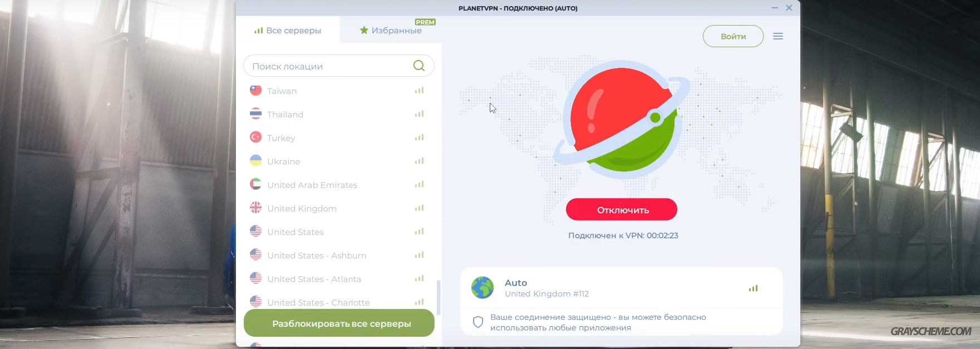Screen dimensions: 980x349
Task: Select United States - Charlotte server
Action: coord(338,302)
